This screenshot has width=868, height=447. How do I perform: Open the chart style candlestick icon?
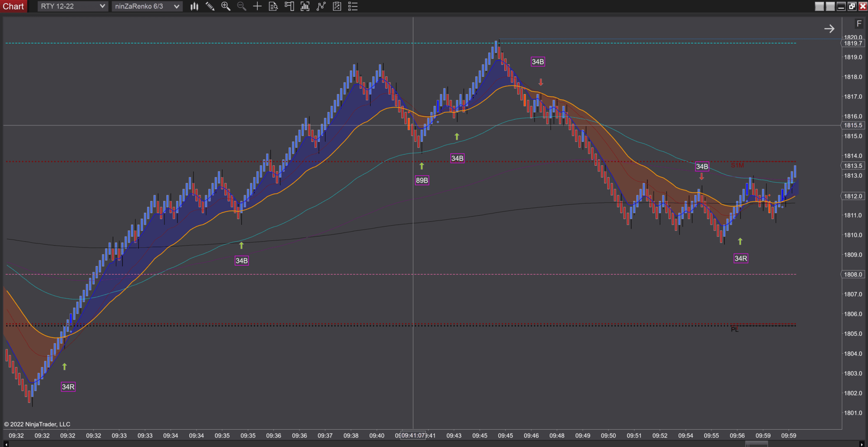coord(194,6)
